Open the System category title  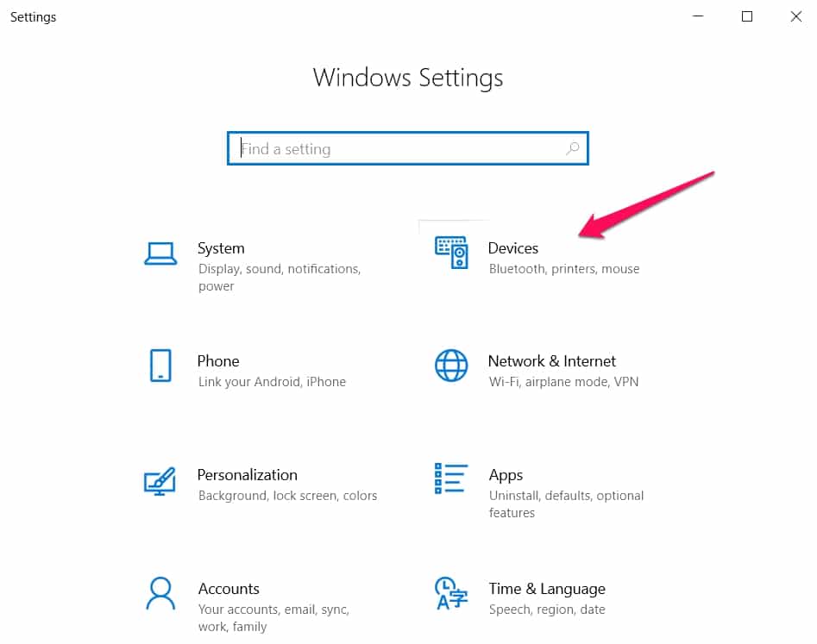coord(221,248)
